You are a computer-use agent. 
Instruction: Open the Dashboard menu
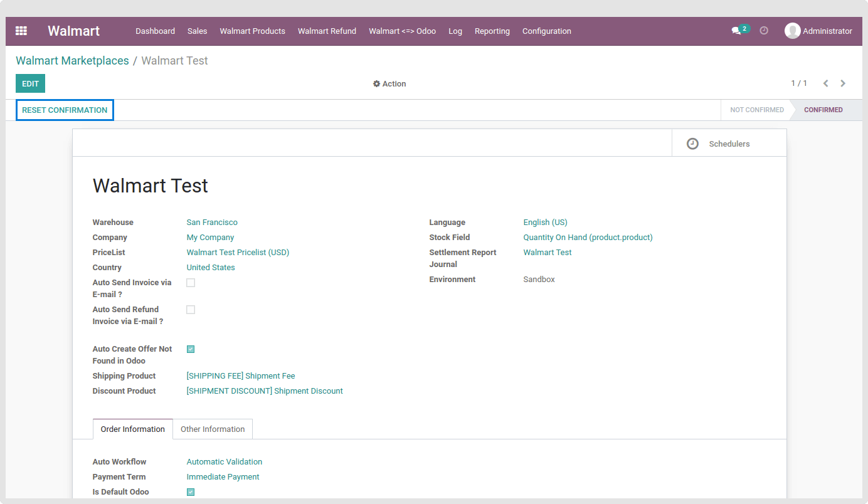(x=155, y=31)
